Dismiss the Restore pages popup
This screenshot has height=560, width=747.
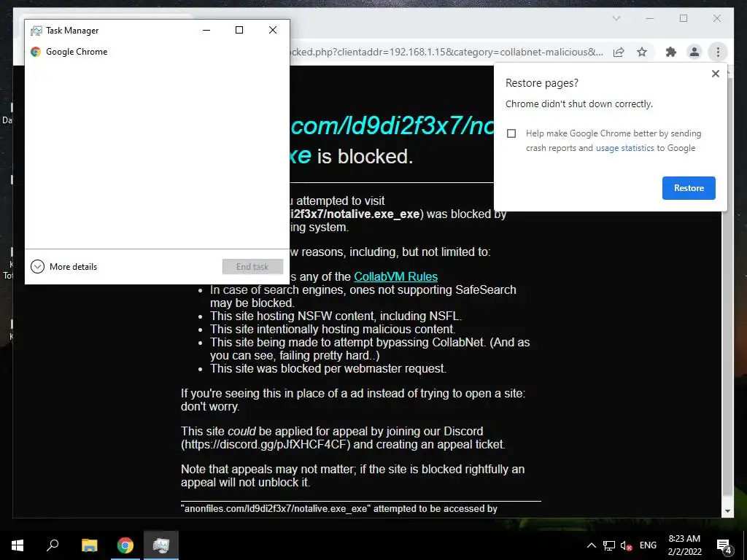(715, 74)
